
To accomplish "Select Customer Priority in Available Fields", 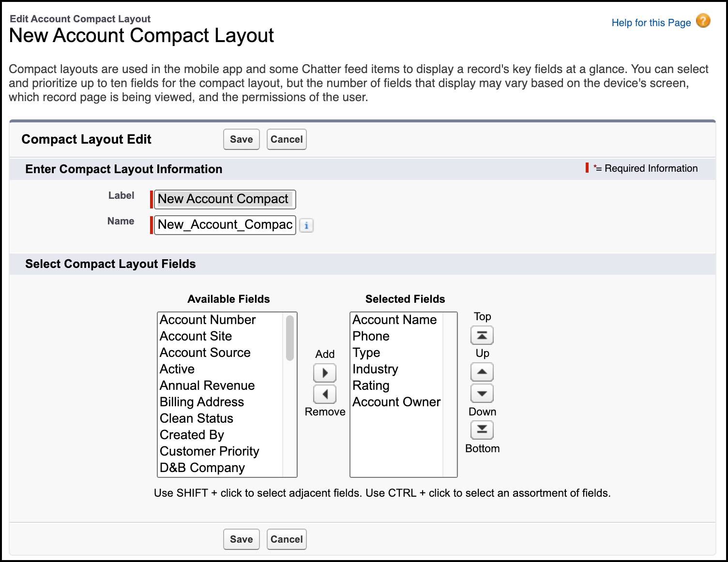I will click(220, 451).
